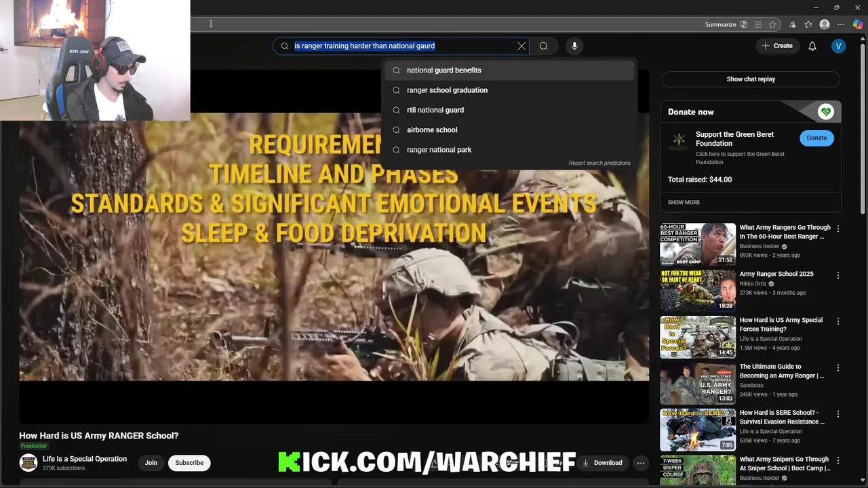This screenshot has width=868, height=488.
Task: Click the Join button
Action: coord(151,463)
